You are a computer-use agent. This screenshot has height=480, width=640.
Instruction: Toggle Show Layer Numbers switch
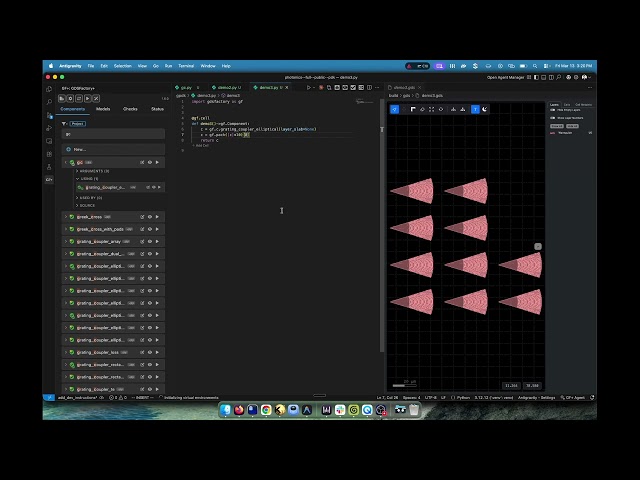553,118
